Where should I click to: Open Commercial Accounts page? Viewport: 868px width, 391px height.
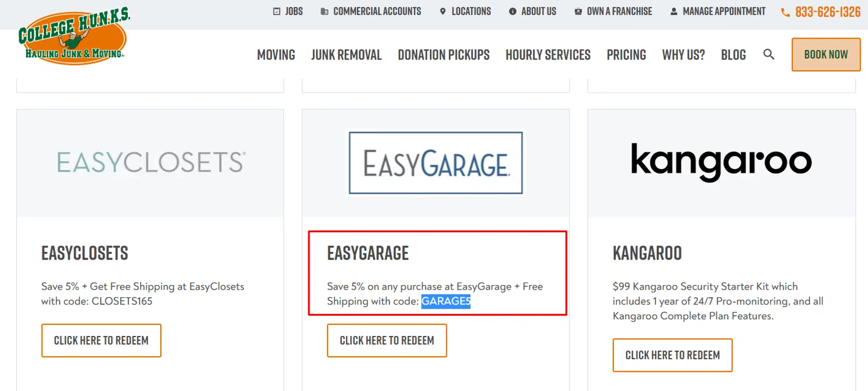pyautogui.click(x=377, y=11)
